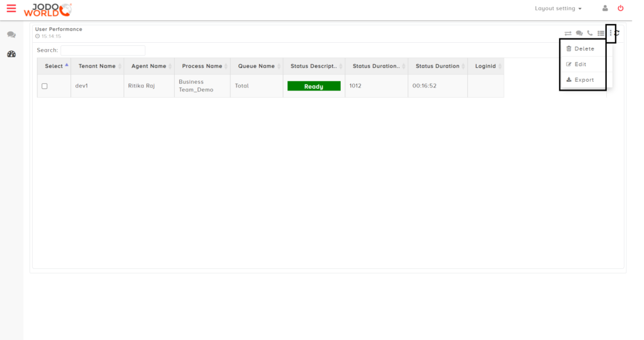Click the queue cell 'Total'

(242, 86)
